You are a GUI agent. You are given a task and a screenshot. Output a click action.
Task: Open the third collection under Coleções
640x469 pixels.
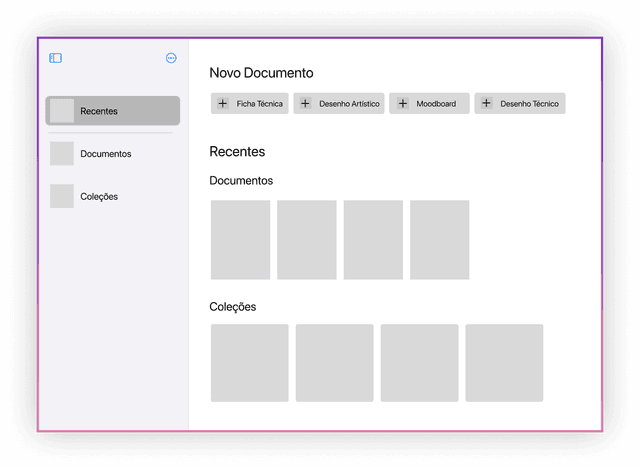(419, 362)
